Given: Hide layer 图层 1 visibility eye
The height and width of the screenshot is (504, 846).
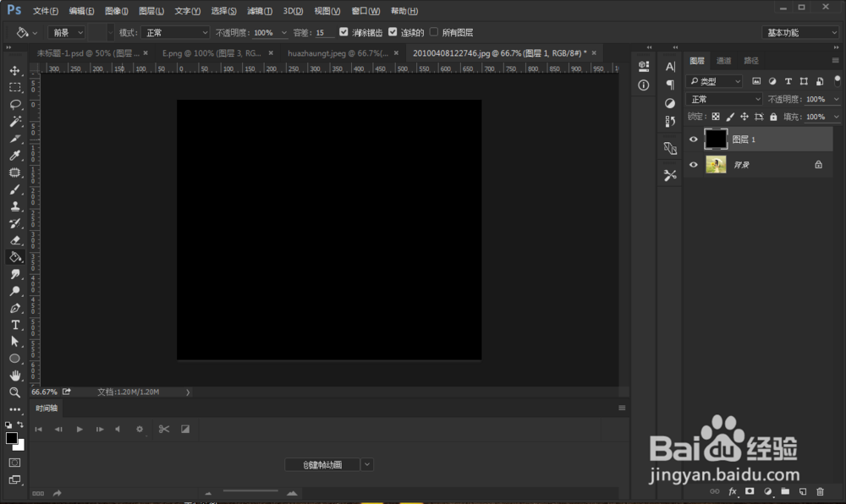Looking at the screenshot, I should [694, 139].
